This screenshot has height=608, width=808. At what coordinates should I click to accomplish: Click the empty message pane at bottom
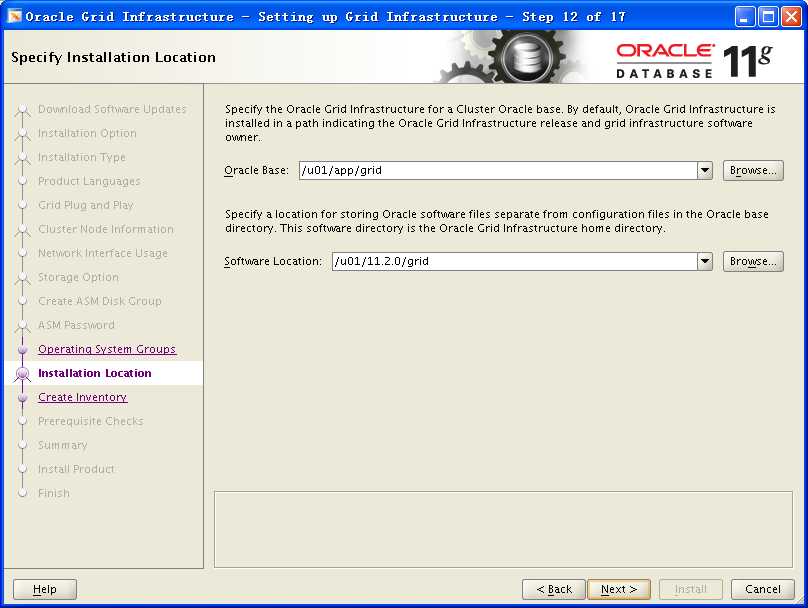pos(503,529)
